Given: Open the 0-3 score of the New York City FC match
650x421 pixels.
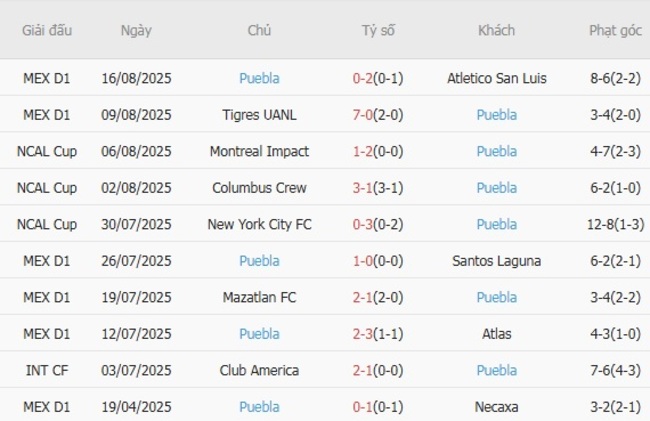Looking at the screenshot, I should tap(369, 224).
